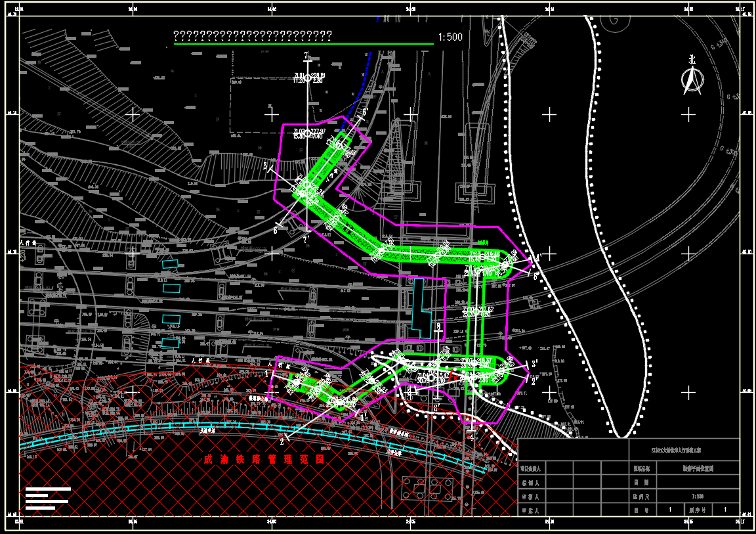Click the 1:500 scale text beside the title
Viewport: 756px width, 534px height.
coord(450,37)
